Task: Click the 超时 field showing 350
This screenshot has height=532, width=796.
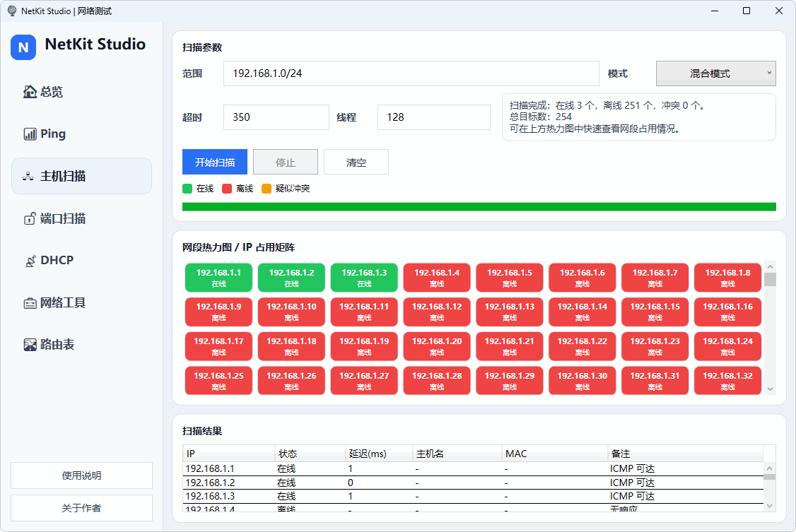Action: pyautogui.click(x=276, y=117)
